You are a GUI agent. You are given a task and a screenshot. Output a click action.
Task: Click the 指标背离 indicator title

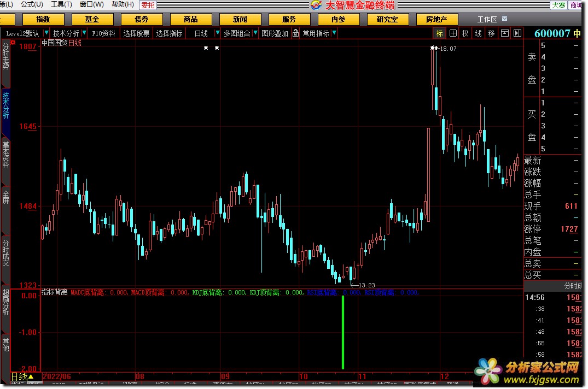[54, 292]
